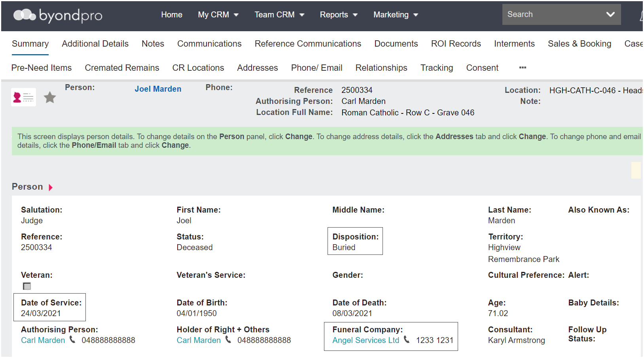Open Carl Marden link under Holder of Right
The image size is (644, 358).
pyautogui.click(x=199, y=340)
